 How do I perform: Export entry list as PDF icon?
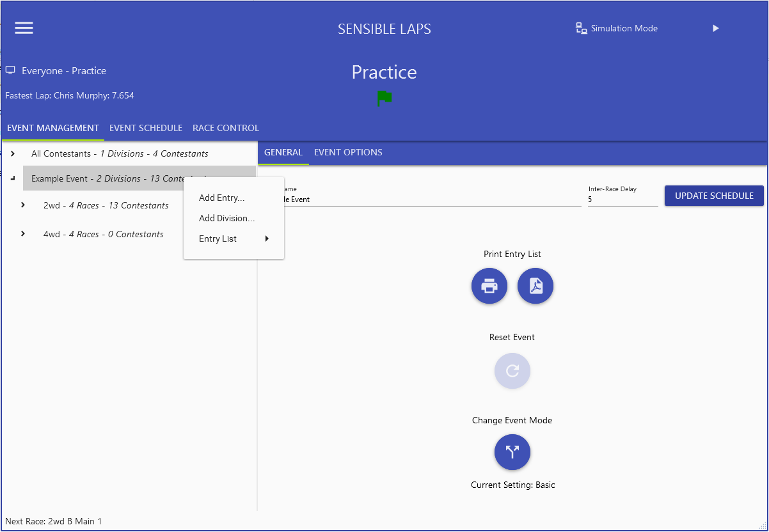[535, 286]
